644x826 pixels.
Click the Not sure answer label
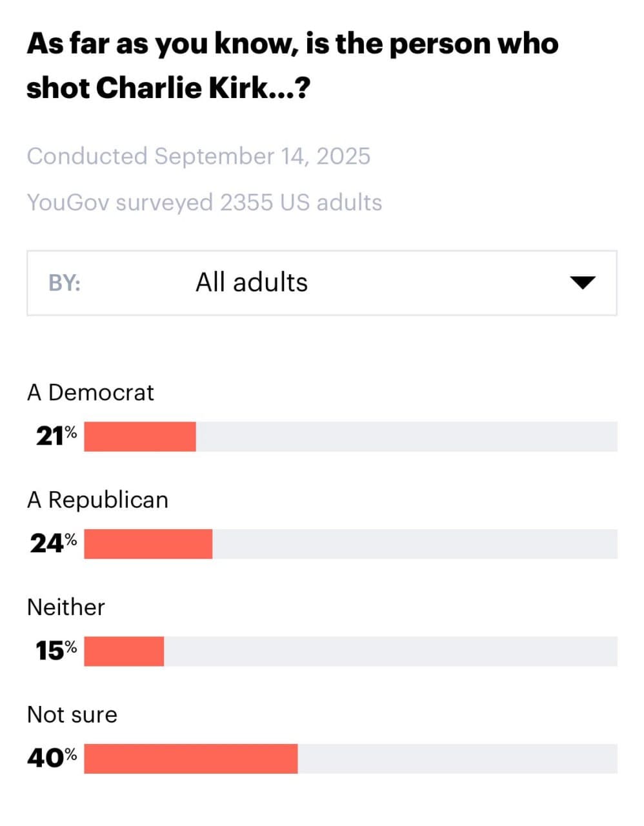pos(72,714)
